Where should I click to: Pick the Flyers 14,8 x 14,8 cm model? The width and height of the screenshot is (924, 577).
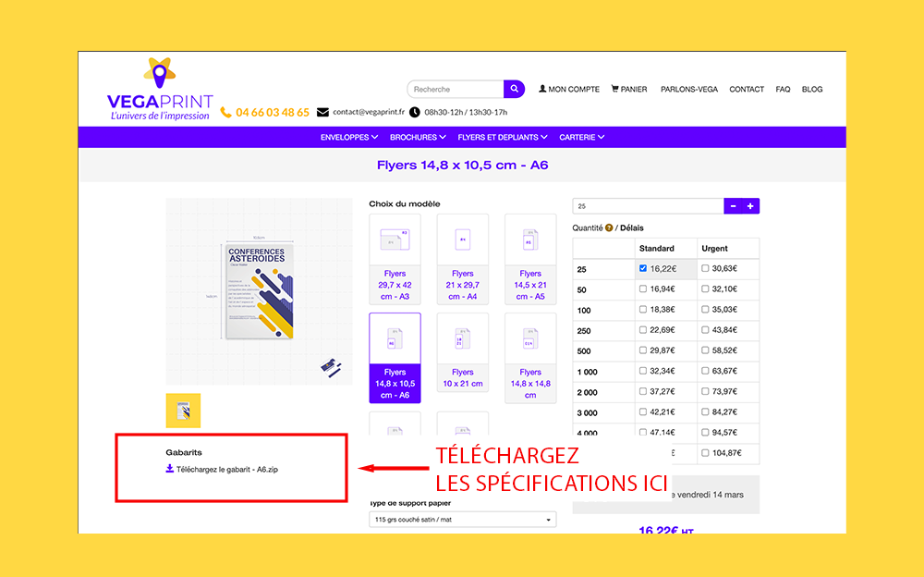(x=530, y=358)
